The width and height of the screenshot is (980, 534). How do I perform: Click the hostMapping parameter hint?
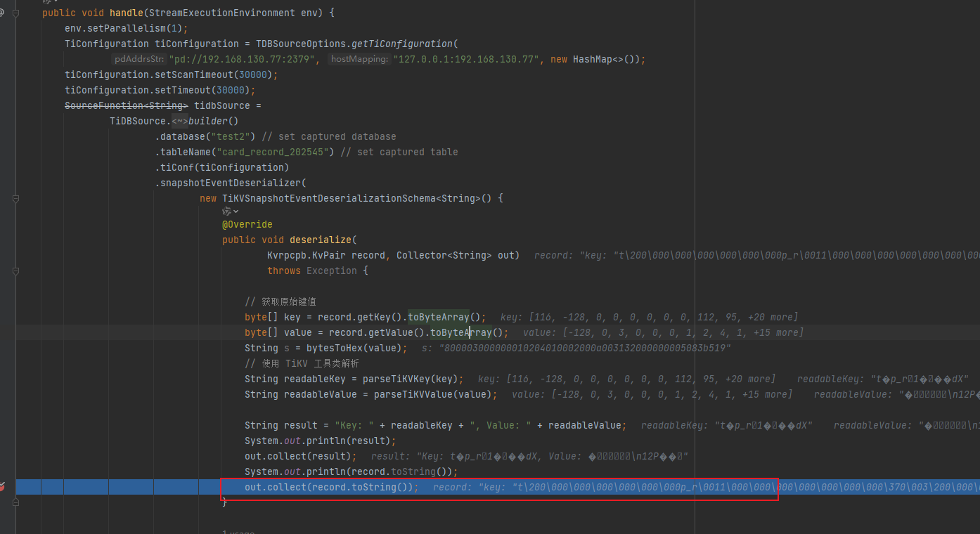[359, 60]
